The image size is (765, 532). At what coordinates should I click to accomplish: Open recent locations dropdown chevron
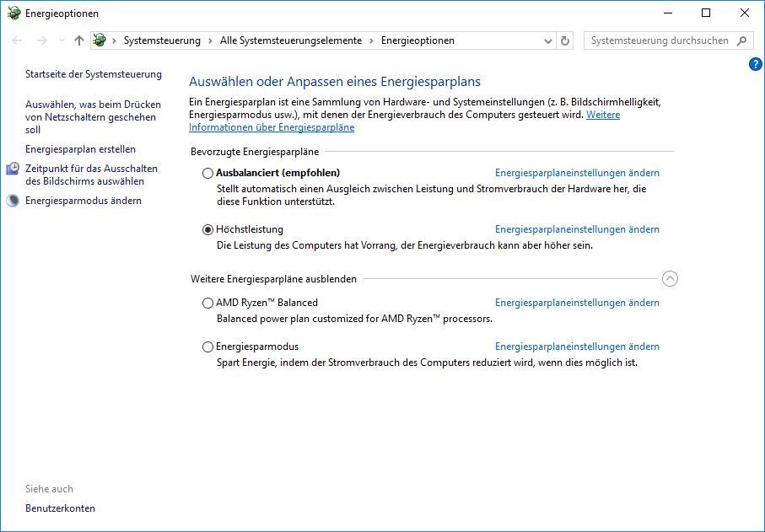pos(62,40)
